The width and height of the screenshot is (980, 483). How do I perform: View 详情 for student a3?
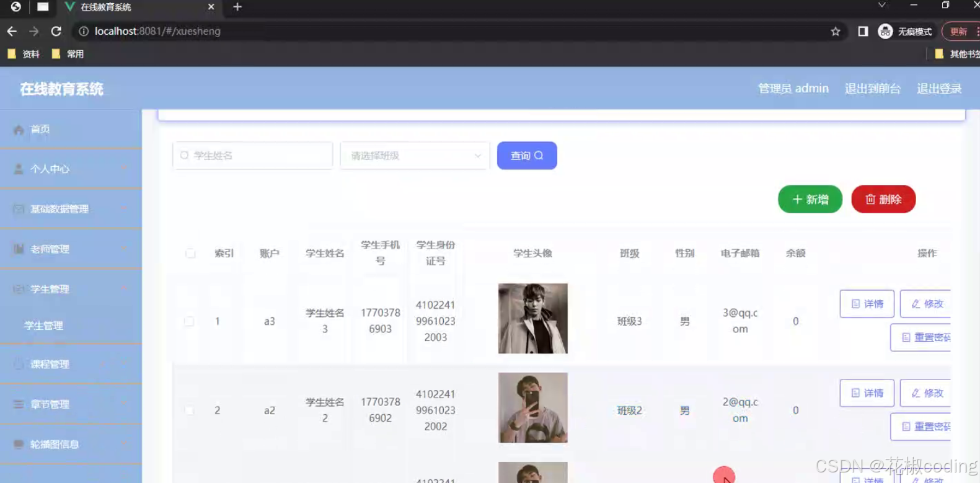click(867, 304)
